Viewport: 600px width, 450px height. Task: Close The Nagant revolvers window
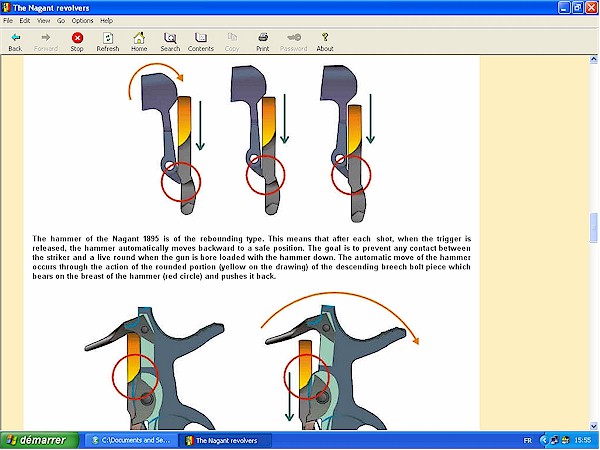[591, 8]
